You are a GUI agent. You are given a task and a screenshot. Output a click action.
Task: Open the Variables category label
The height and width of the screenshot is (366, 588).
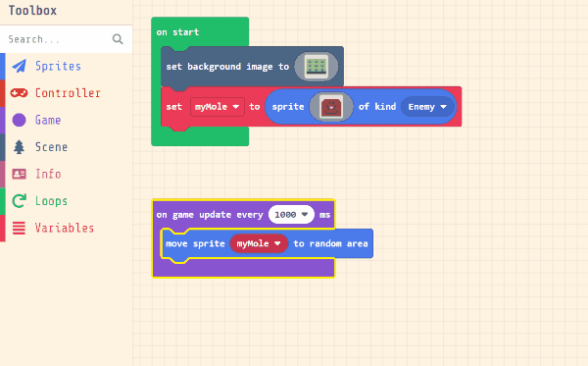65,228
